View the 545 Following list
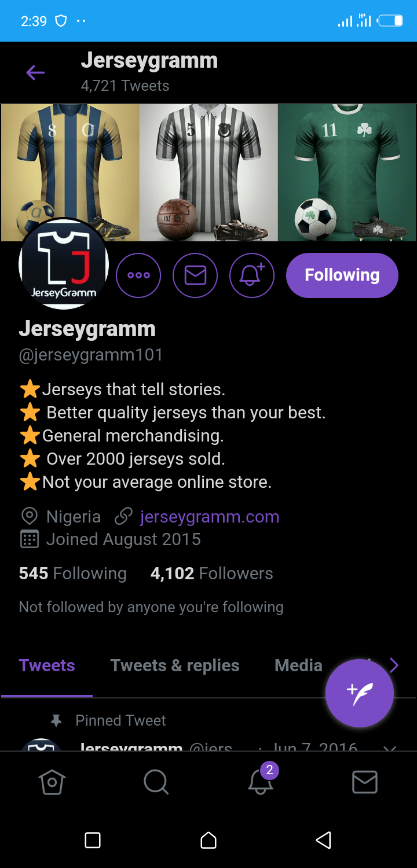 [x=72, y=573]
